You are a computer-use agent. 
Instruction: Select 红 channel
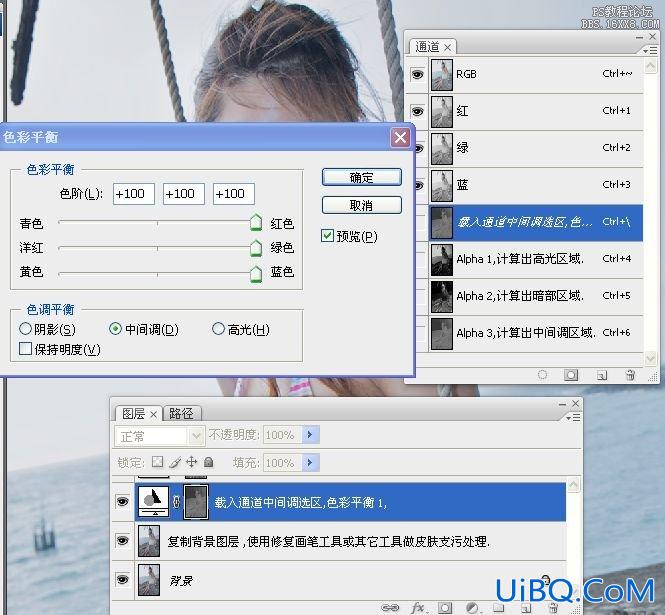click(x=536, y=112)
